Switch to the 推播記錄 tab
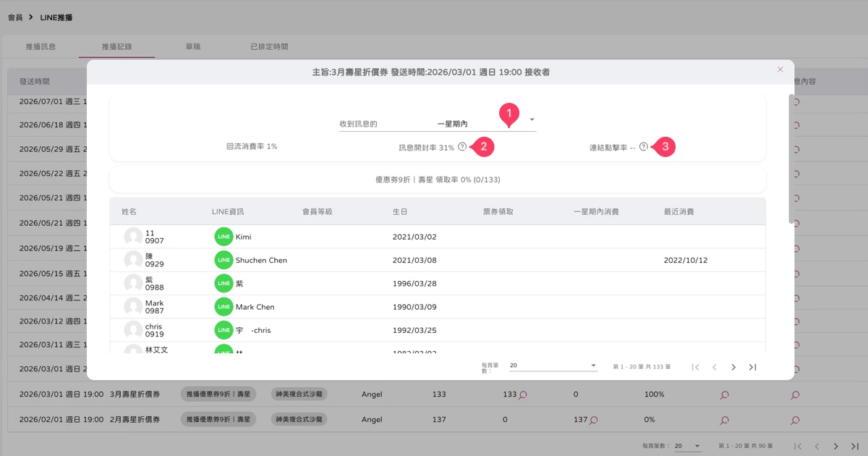The height and width of the screenshot is (456, 868). coord(117,46)
